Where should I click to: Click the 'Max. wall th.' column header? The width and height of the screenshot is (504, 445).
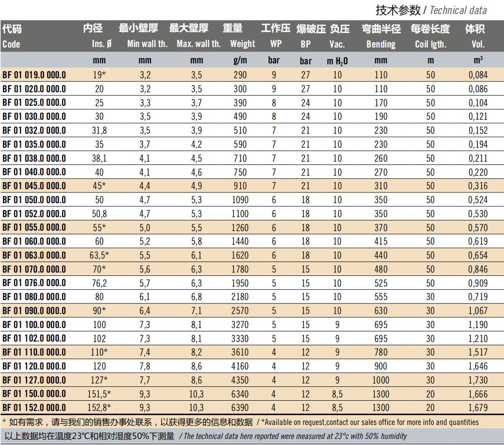pyautogui.click(x=198, y=44)
